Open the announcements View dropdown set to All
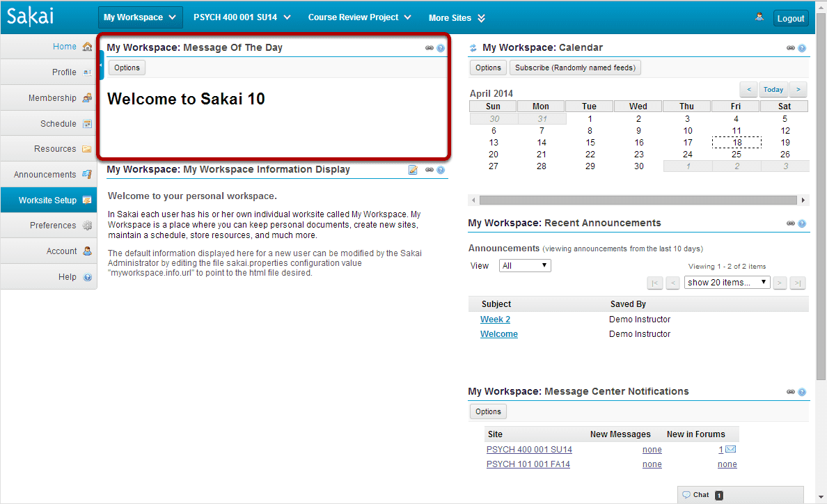Screen dimensions: 827x504 point(525,266)
